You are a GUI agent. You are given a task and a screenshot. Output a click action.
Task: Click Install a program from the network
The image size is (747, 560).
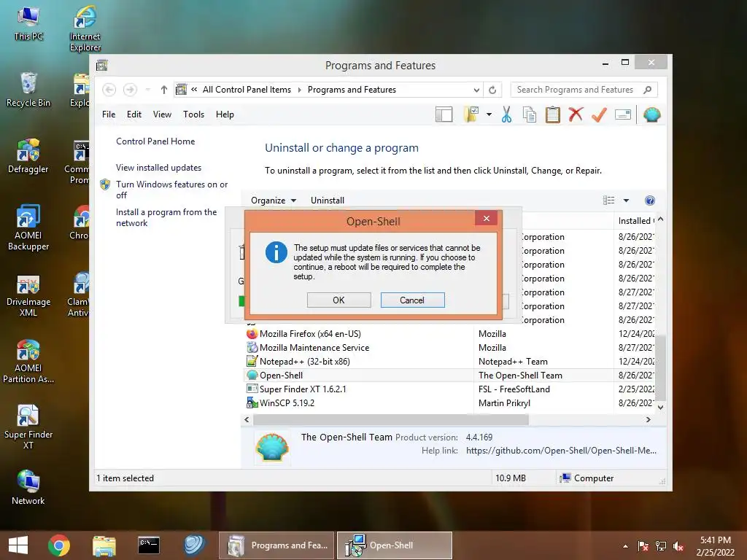coord(166,217)
